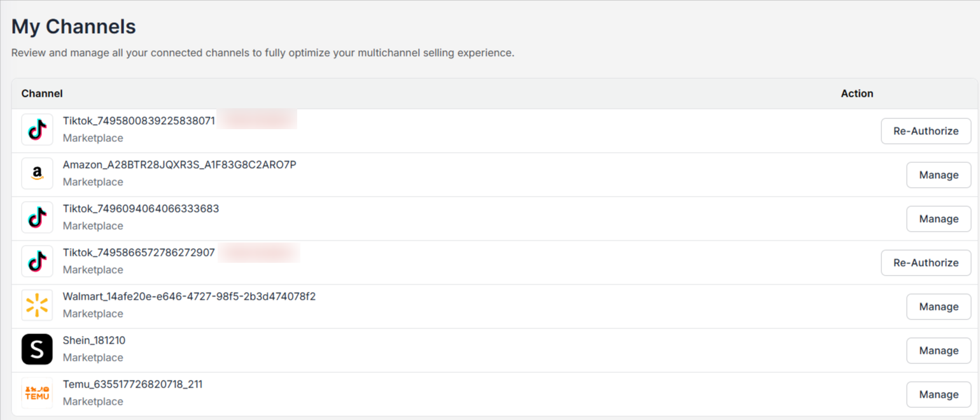Re-Authorize the Tiktok_7495866572786272907 channel

pos(926,263)
